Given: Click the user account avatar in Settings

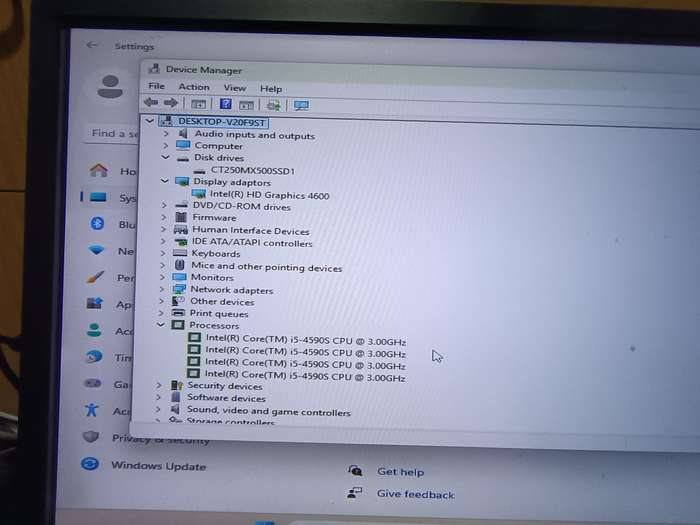Looking at the screenshot, I should coord(110,86).
